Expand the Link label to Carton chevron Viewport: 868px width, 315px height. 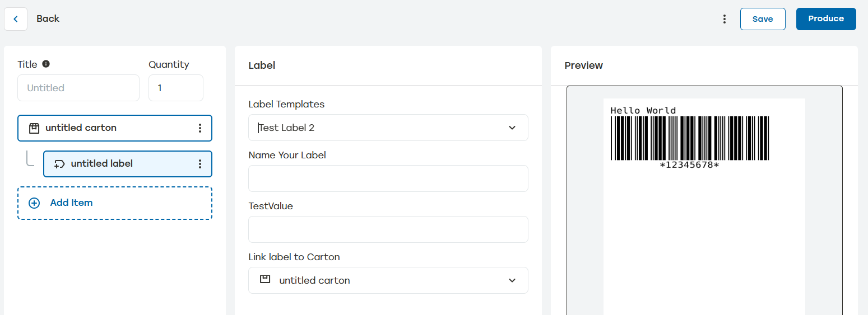click(512, 280)
